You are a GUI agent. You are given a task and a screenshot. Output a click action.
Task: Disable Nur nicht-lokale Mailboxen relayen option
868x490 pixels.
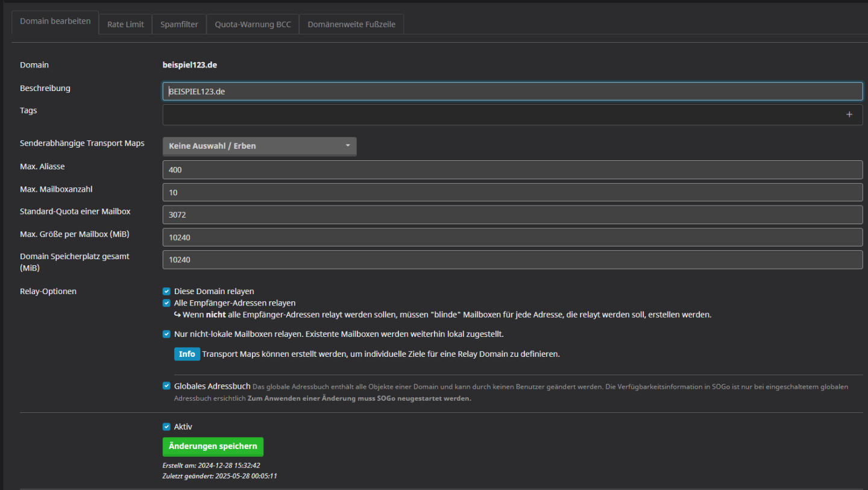[166, 334]
